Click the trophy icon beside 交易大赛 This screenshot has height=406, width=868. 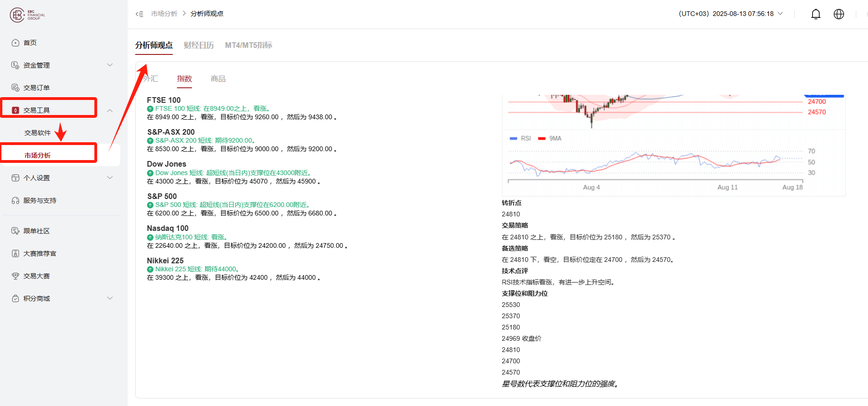pyautogui.click(x=15, y=276)
